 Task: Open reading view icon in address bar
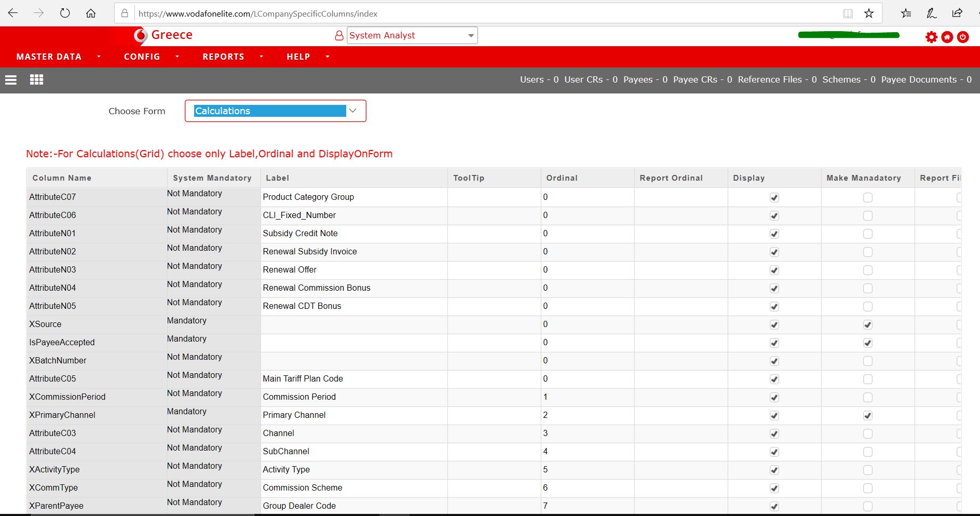click(848, 13)
